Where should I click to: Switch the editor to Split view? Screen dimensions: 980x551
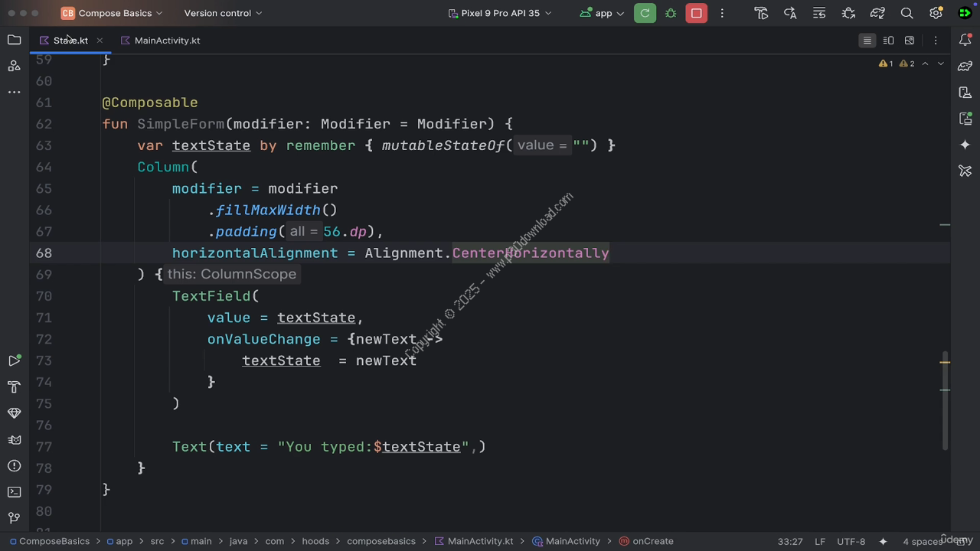[x=888, y=41]
